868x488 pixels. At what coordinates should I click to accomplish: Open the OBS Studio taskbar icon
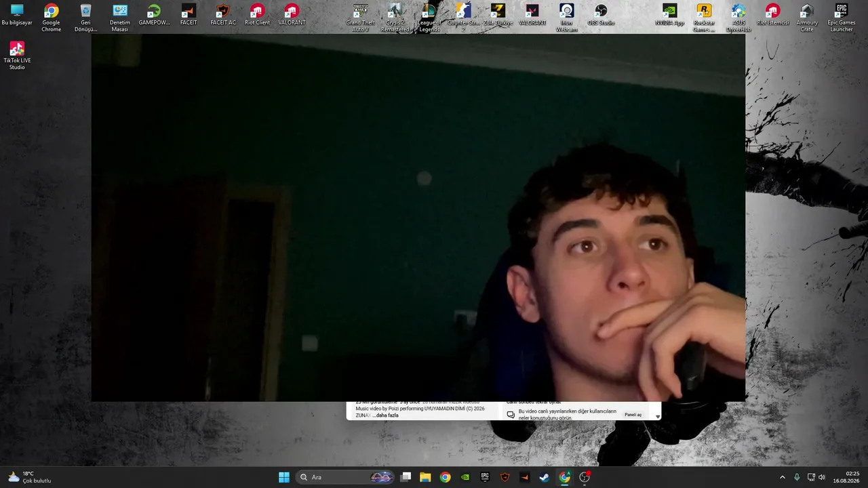click(x=585, y=477)
